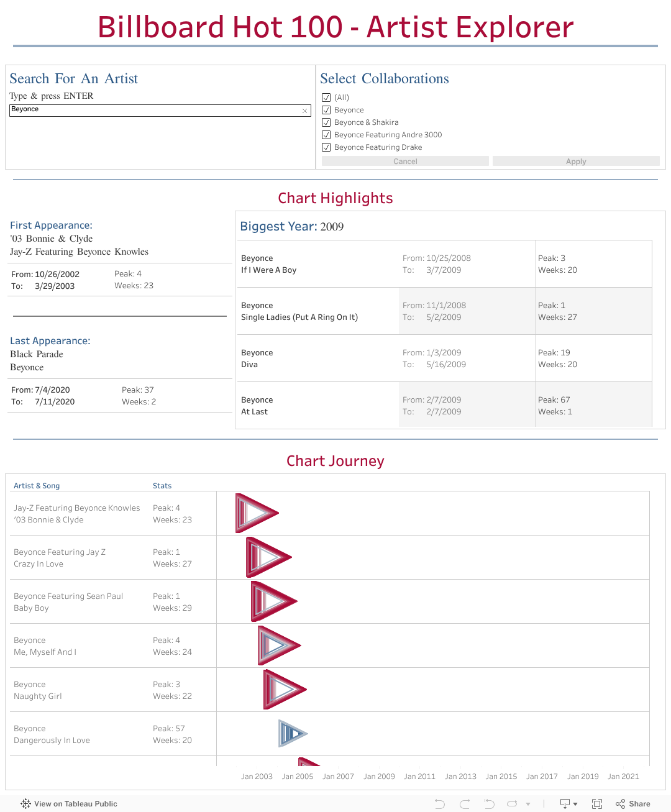The height and width of the screenshot is (812, 671).
Task: Clear the artist search with X icon
Action: (304, 111)
